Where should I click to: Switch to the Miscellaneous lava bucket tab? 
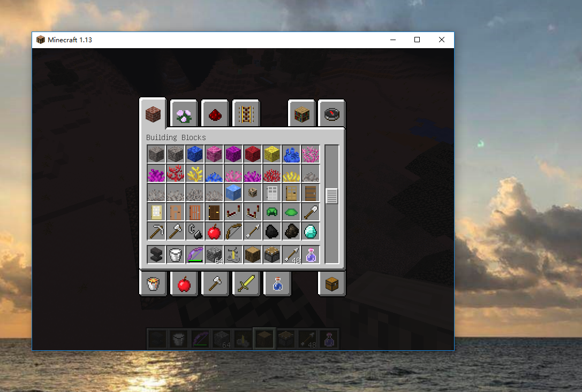point(153,283)
